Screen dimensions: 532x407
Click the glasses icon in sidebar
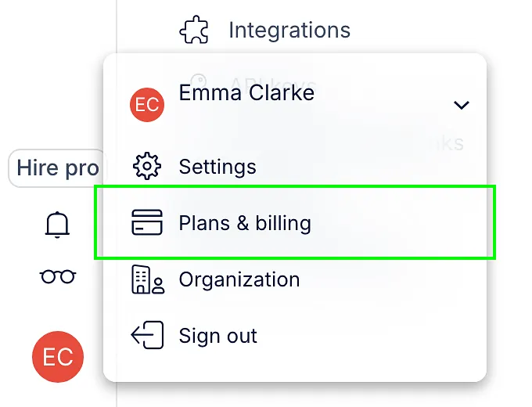pos(58,276)
